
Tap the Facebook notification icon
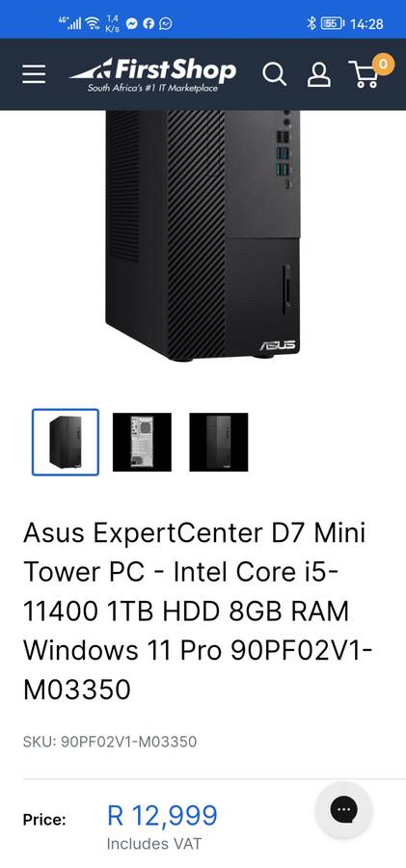149,24
